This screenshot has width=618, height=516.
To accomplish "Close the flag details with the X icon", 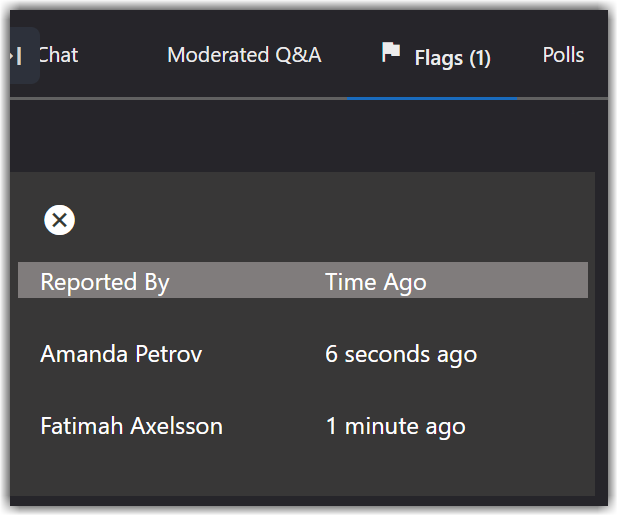I will tap(60, 220).
